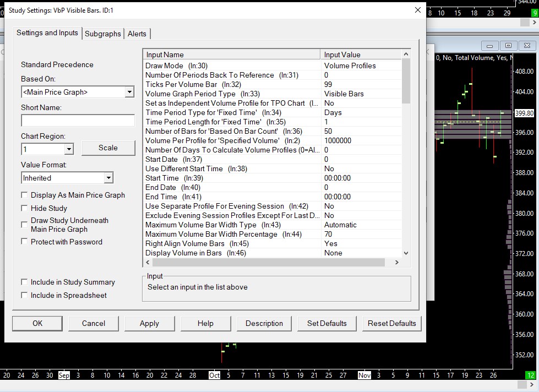Screen dimensions: 539x392
Task: Switch to the Subgraphs tab
Action: point(102,34)
